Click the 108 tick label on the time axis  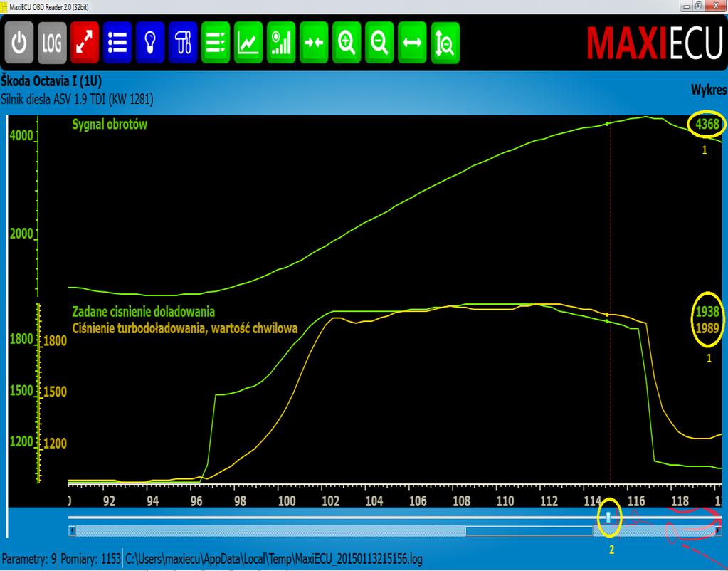462,501
